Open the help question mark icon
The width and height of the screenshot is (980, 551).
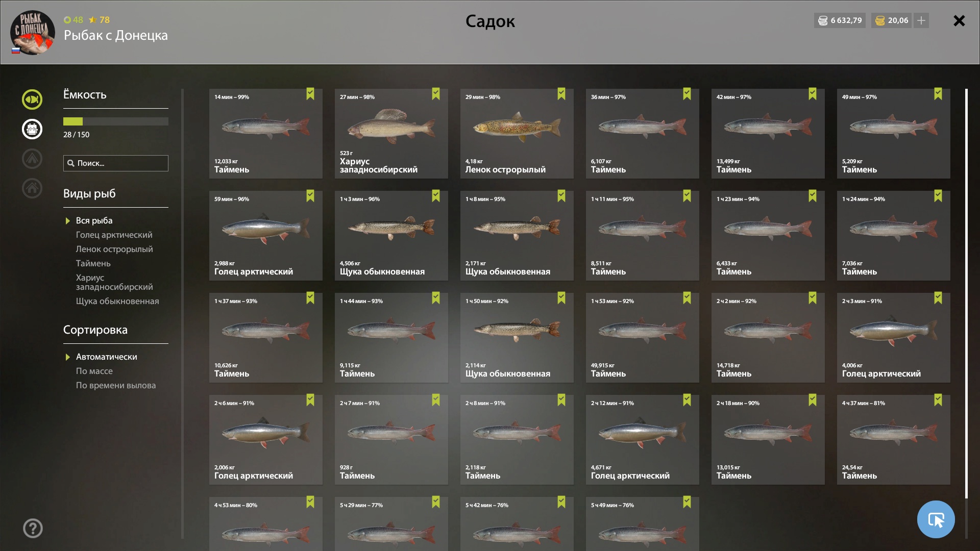[33, 529]
